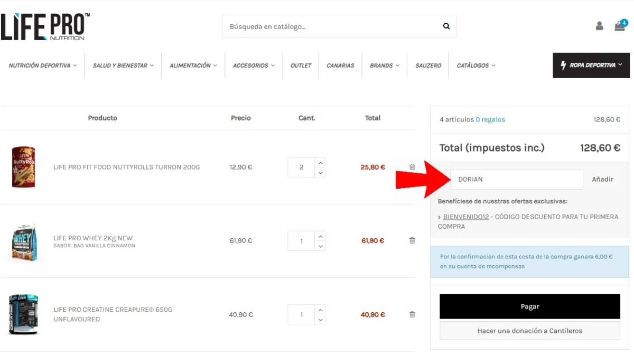Click Añadir to apply the coupon
The image size is (634, 364).
point(602,179)
